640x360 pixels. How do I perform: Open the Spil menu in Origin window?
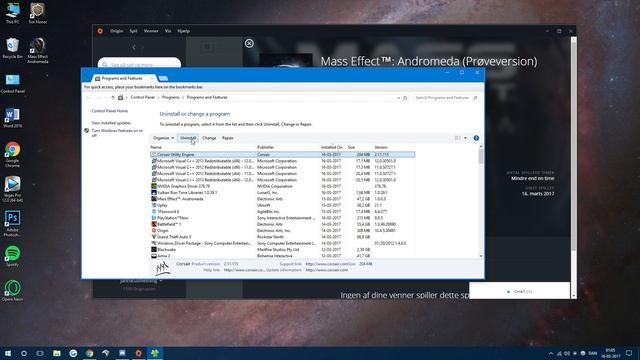(133, 31)
